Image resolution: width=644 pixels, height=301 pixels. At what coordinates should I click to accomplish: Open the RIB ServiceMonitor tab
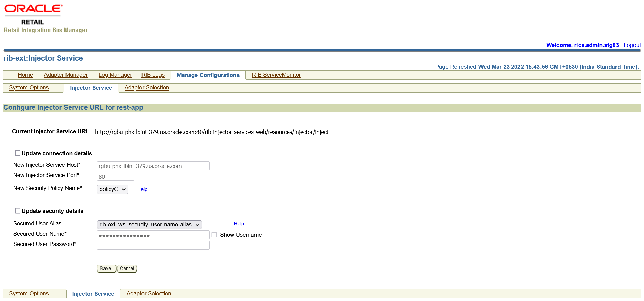(x=276, y=75)
